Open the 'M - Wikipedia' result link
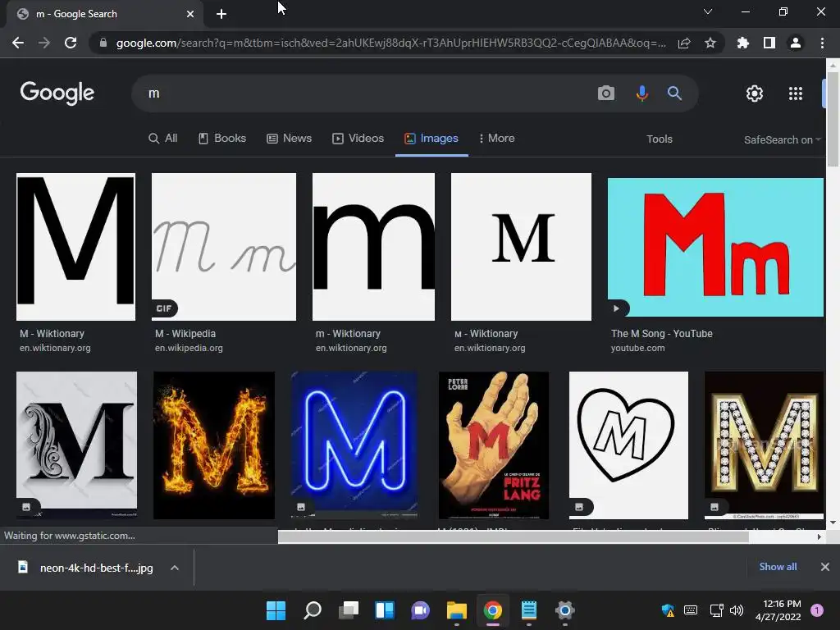 (x=185, y=333)
